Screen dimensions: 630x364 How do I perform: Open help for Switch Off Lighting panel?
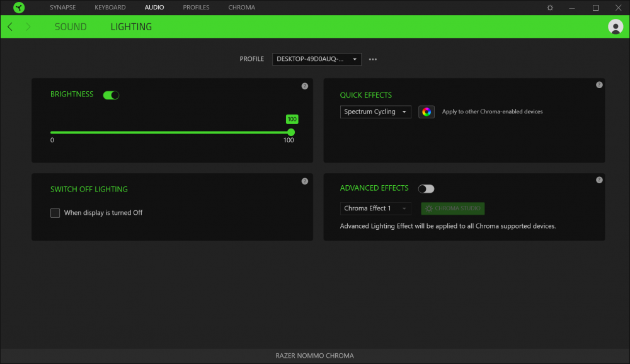coord(304,181)
